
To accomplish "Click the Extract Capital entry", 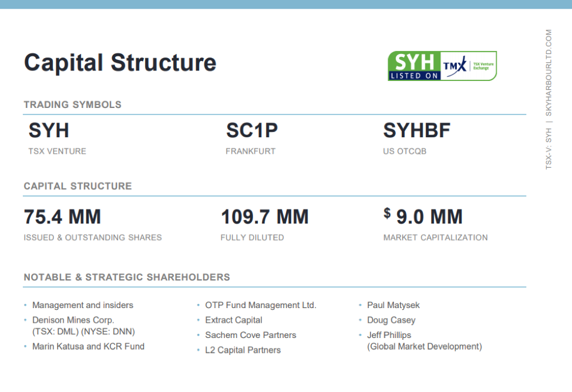I will [x=234, y=320].
